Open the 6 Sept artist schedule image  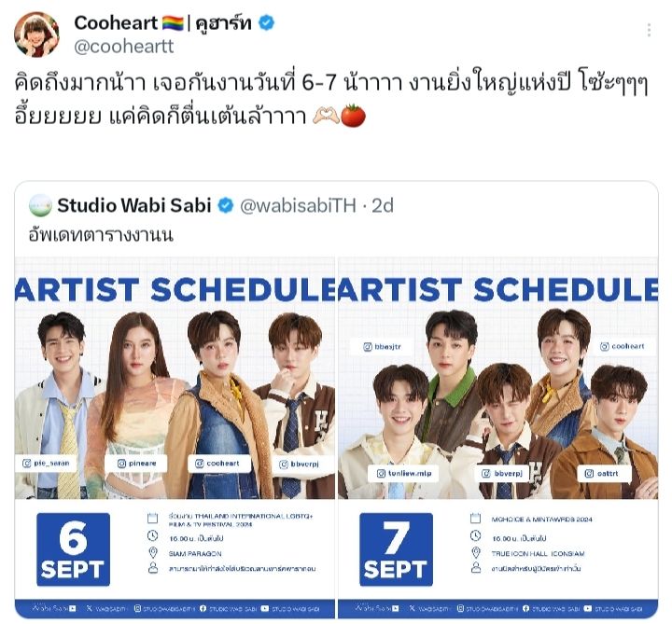[x=175, y=437]
